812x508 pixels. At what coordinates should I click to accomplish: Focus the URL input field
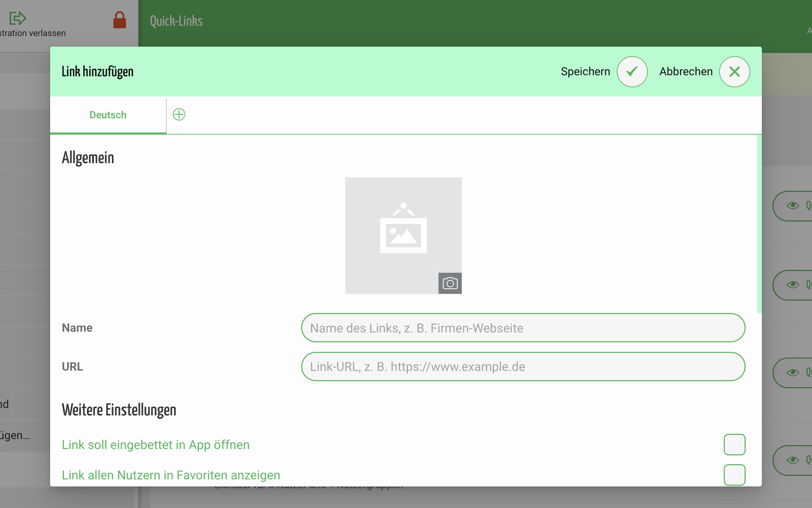pos(523,366)
